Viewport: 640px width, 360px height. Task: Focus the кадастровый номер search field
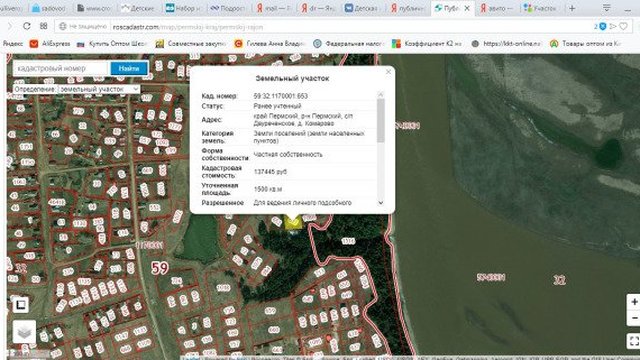[x=61, y=69]
